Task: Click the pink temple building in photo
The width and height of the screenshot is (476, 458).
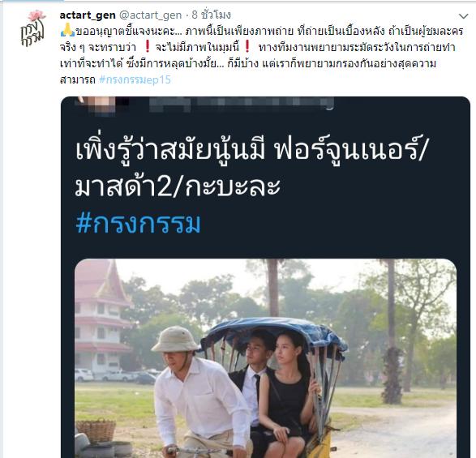Action: point(101,315)
